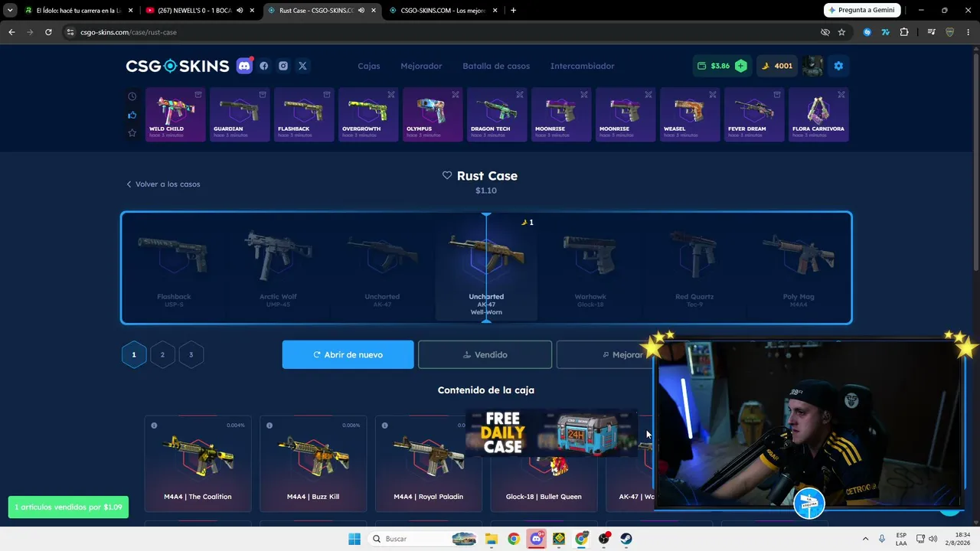The image size is (980, 551).
Task: Switch to the El Ídolo browser tab
Action: point(78,11)
